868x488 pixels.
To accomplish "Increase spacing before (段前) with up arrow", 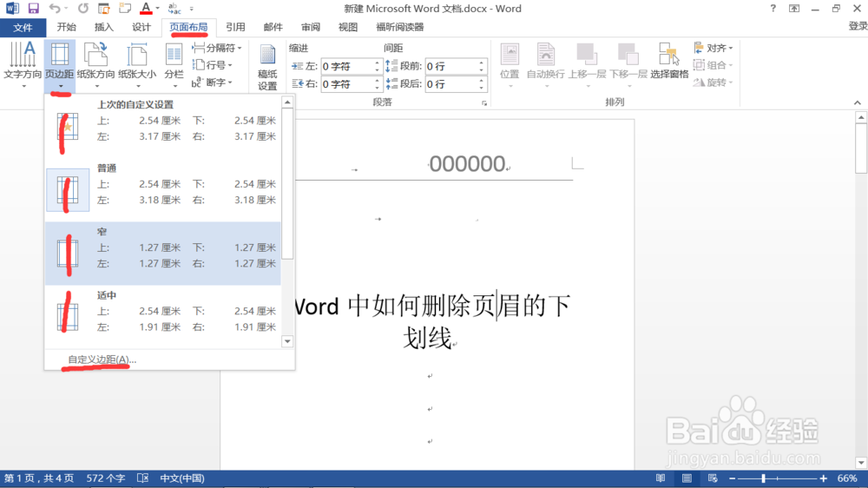I will [481, 63].
